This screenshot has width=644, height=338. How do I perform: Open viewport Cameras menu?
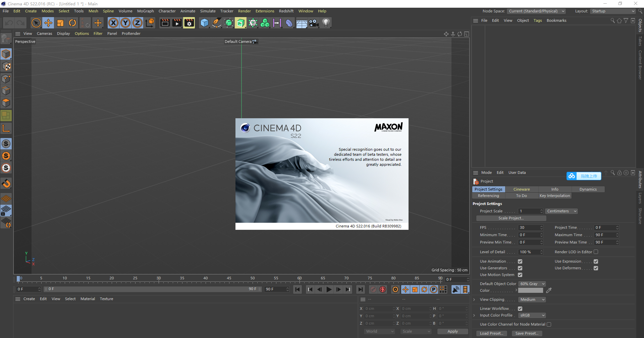(44, 33)
